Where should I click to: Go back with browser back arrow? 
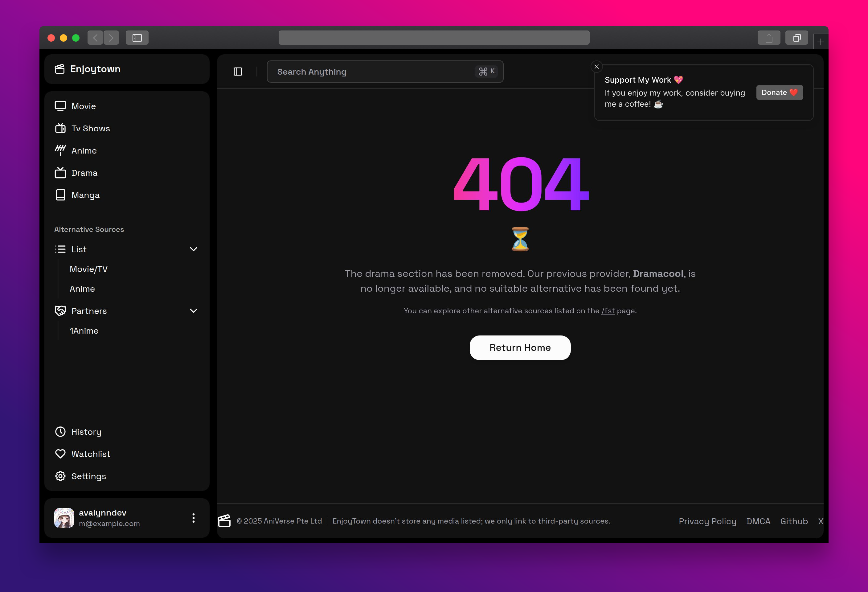(x=95, y=38)
